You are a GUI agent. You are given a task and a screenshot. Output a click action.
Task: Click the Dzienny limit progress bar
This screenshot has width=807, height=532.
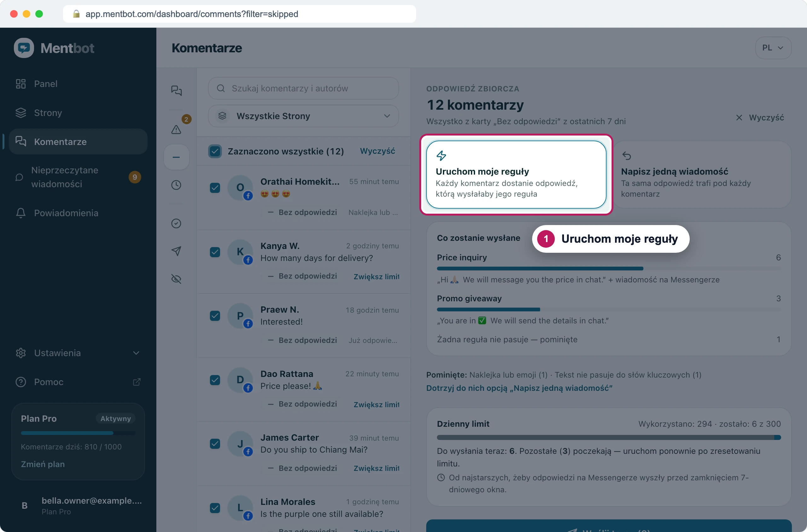[609, 437]
